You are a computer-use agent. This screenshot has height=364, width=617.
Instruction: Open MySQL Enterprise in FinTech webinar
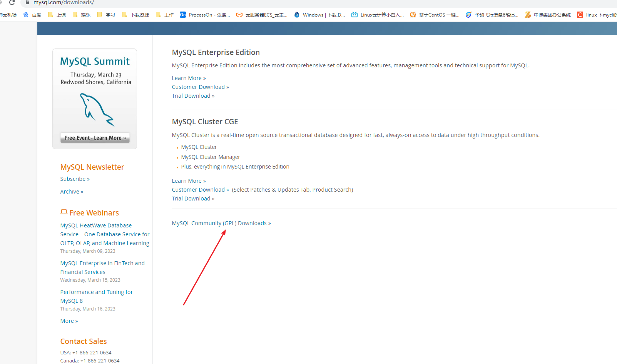[x=102, y=267]
